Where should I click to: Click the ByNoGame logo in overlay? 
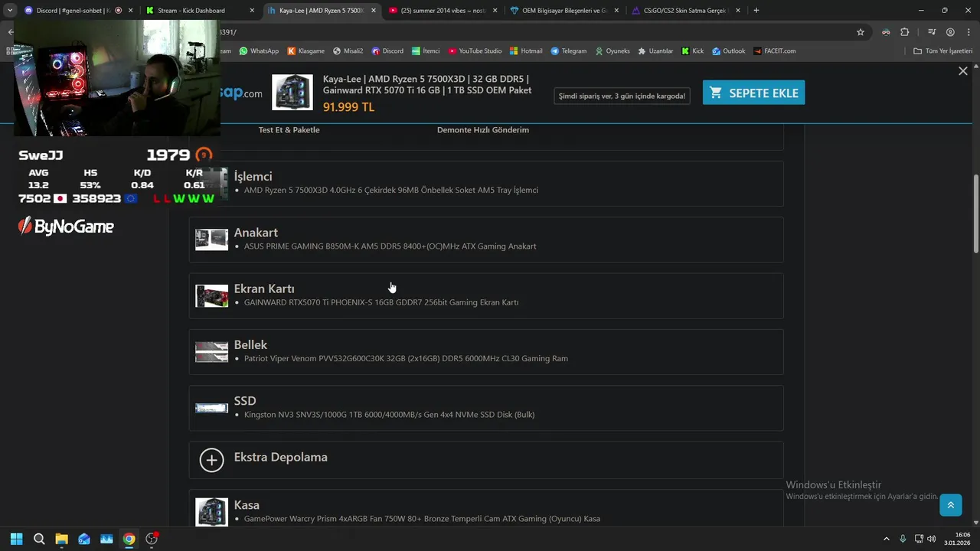(66, 226)
